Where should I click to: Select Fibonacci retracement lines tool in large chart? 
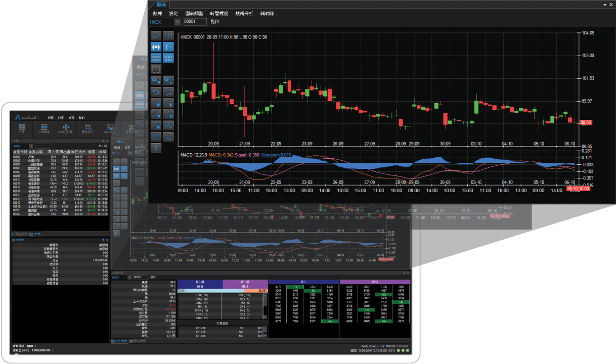tap(156, 136)
